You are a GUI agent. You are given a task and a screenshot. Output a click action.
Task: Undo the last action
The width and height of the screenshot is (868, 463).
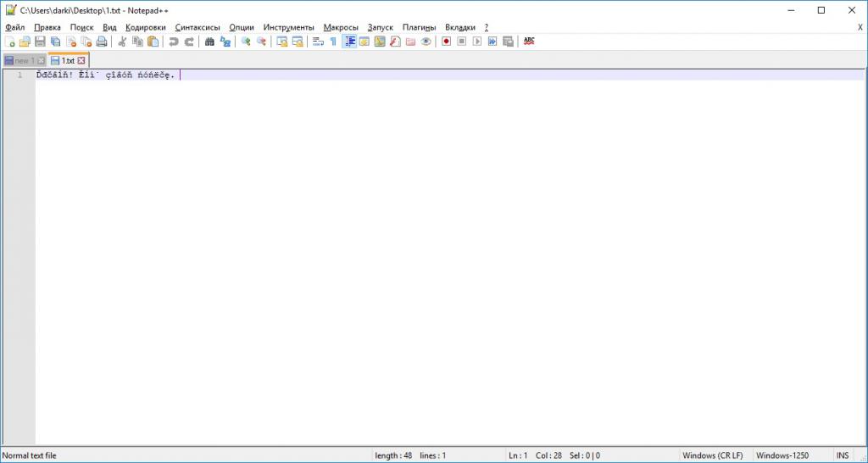[174, 42]
